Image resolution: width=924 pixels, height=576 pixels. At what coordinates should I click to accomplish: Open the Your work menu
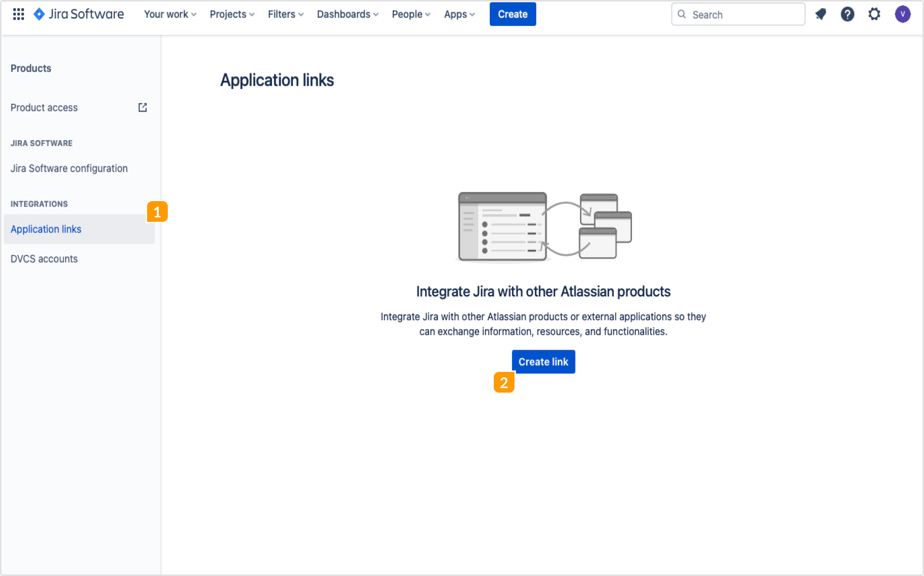point(170,14)
